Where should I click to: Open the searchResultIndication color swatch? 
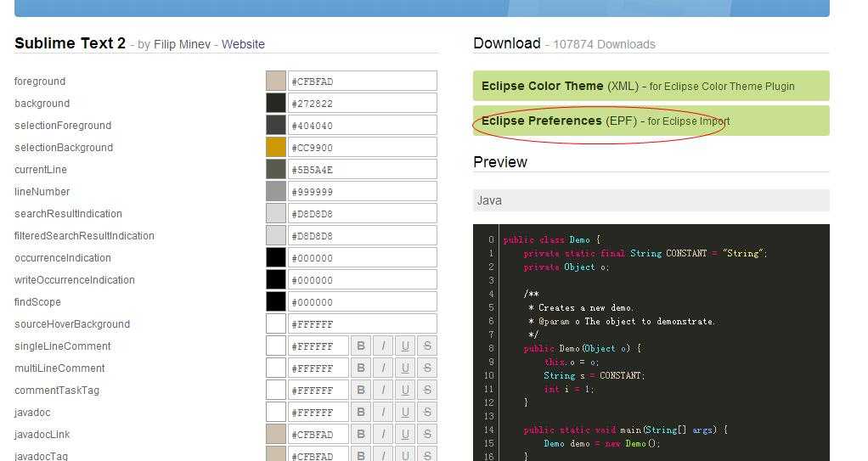[x=276, y=214]
